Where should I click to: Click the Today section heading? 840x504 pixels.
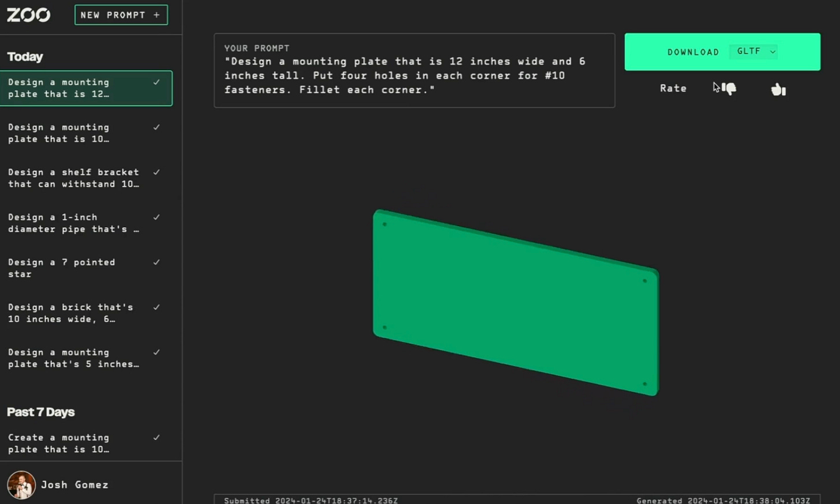tap(25, 57)
